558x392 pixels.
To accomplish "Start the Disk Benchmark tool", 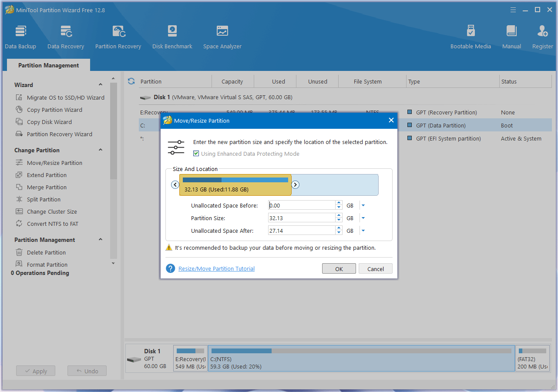I will 172,37.
